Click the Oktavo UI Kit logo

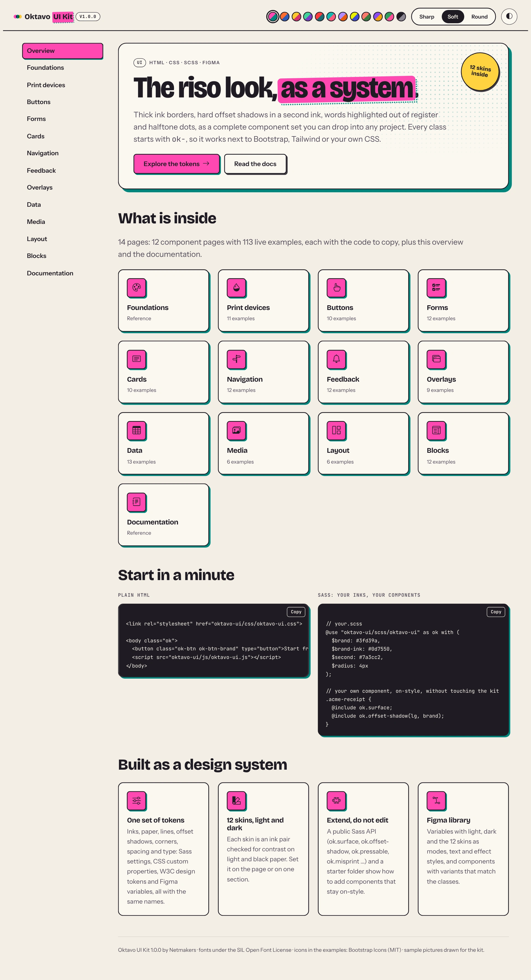pyautogui.click(x=43, y=17)
